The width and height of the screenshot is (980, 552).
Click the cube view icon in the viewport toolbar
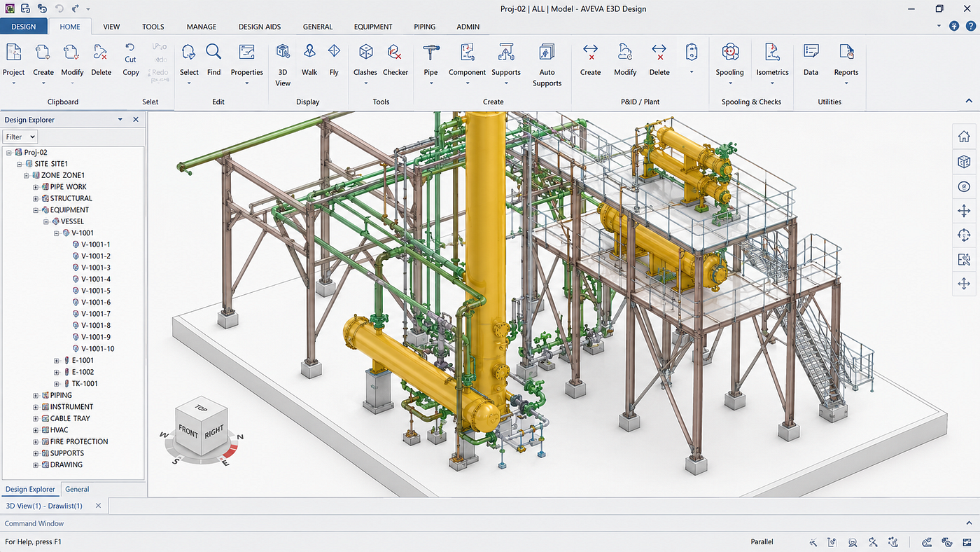[964, 162]
